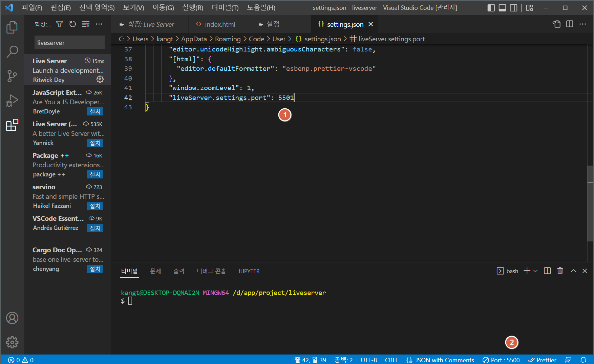Open the new terminal profile dropdown arrow
594x364 pixels.
tap(535, 271)
